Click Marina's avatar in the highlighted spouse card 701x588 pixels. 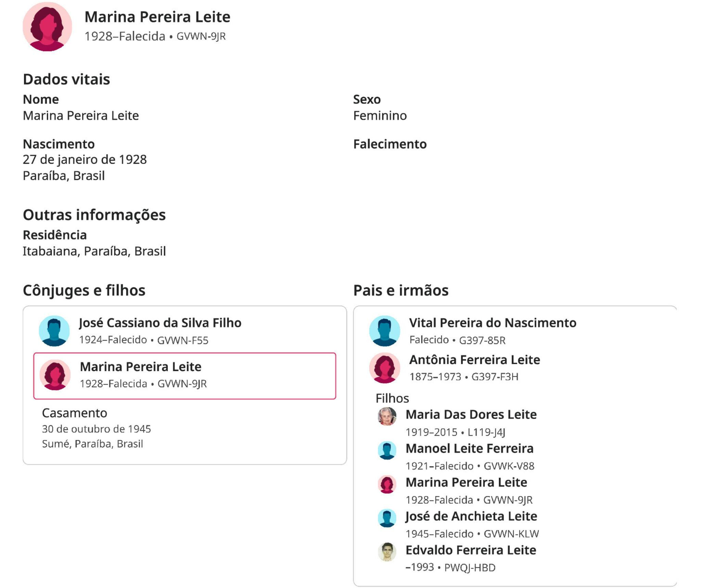click(55, 375)
